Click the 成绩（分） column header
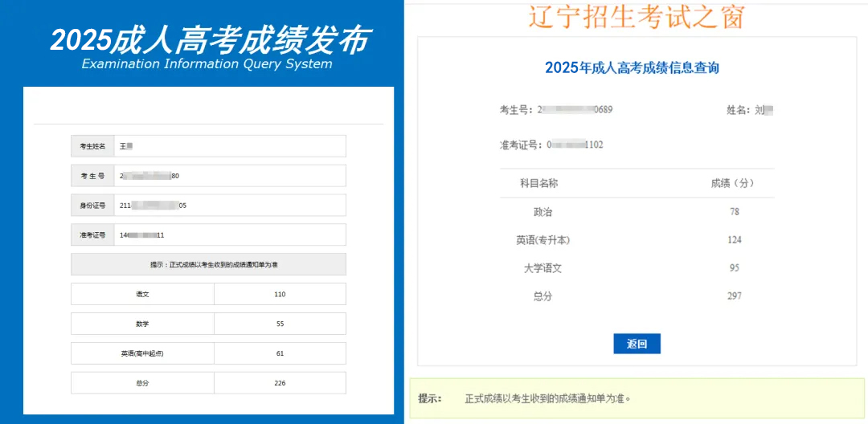The height and width of the screenshot is (424, 868). tap(733, 183)
